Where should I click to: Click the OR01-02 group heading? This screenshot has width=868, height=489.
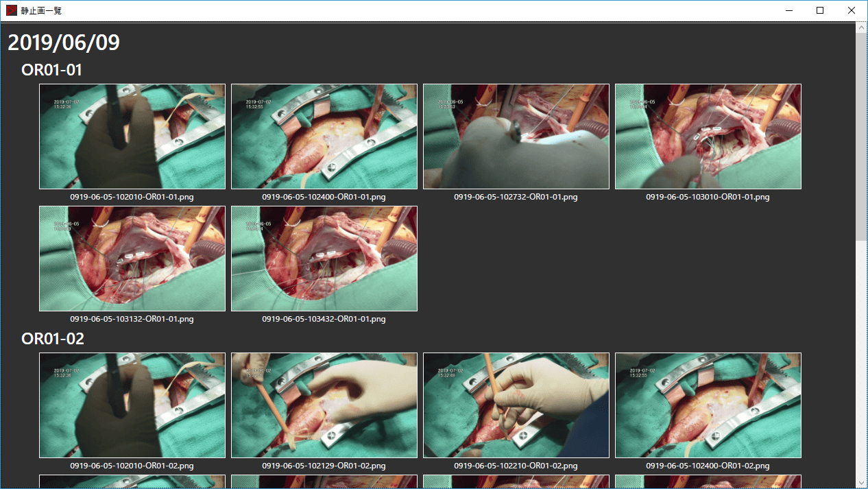(x=53, y=339)
